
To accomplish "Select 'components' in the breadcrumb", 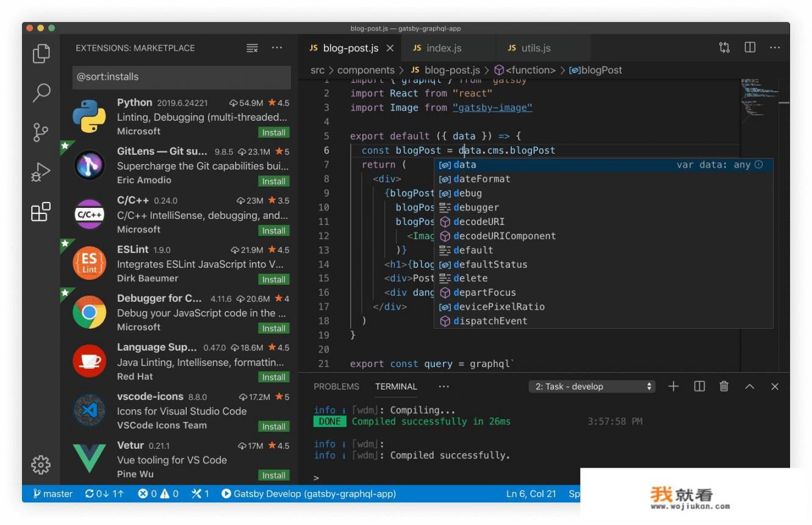I will click(x=366, y=70).
